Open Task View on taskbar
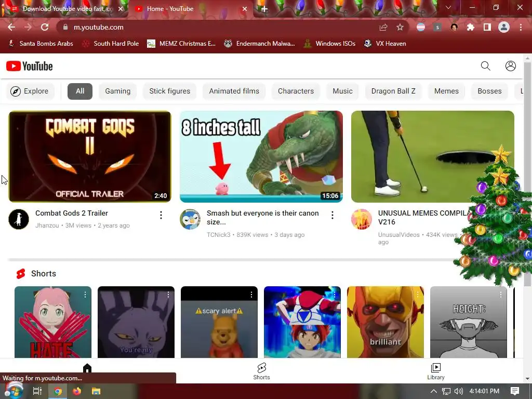 pos(37,391)
